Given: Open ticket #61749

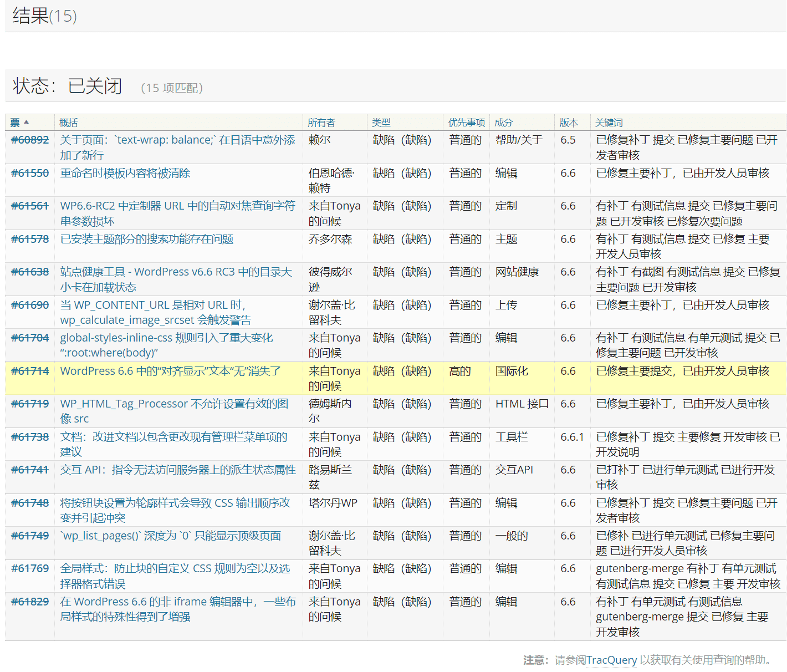Looking at the screenshot, I should 30,536.
